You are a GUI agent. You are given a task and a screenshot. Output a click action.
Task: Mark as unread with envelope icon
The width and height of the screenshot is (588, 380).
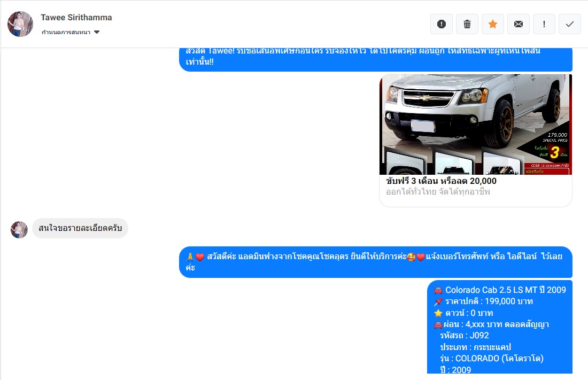(519, 24)
